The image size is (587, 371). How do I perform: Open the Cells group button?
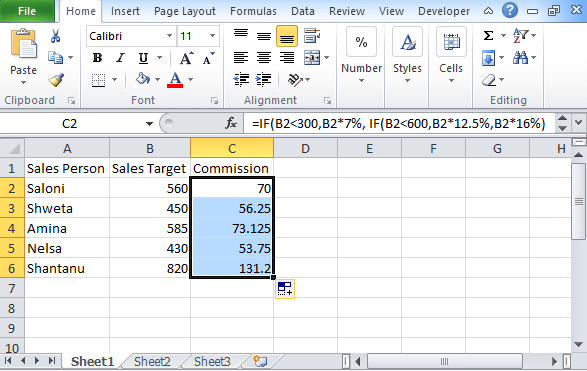click(x=451, y=55)
